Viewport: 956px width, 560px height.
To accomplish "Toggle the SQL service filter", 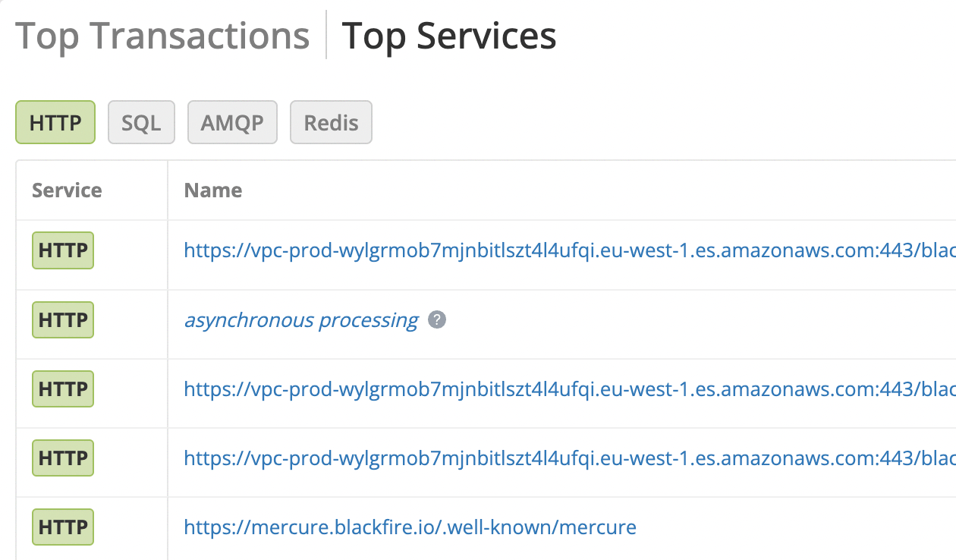I will tap(141, 122).
